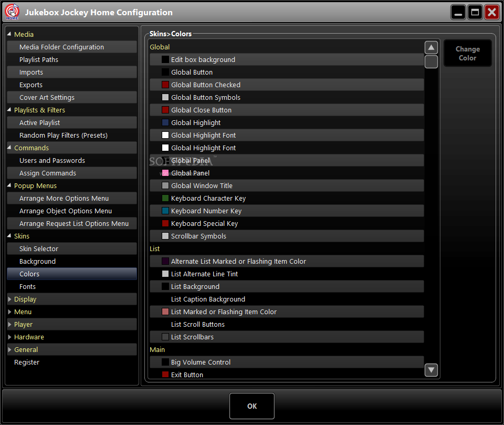Open Arrange Object Options Menu

click(72, 211)
